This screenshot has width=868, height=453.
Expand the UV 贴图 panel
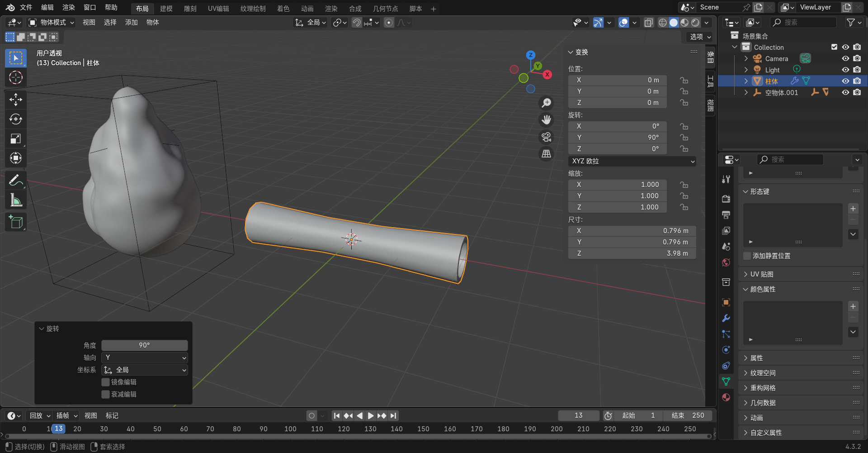761,274
